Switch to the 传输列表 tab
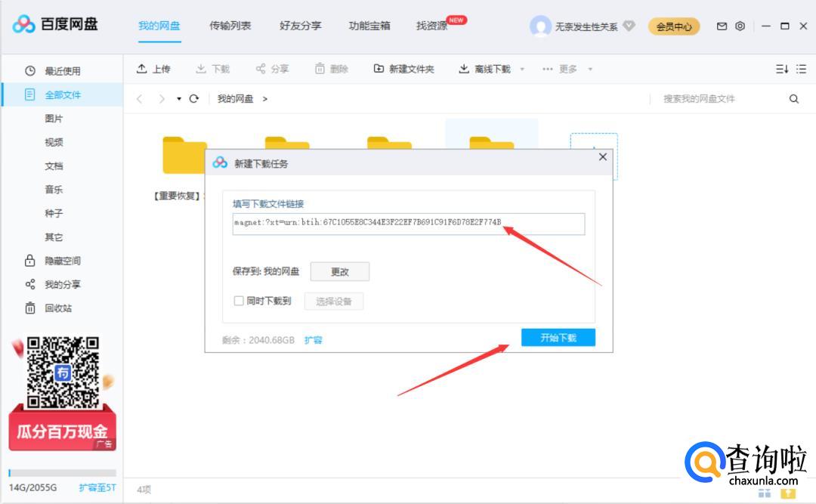Viewport: 816px width, 504px height. [x=230, y=26]
